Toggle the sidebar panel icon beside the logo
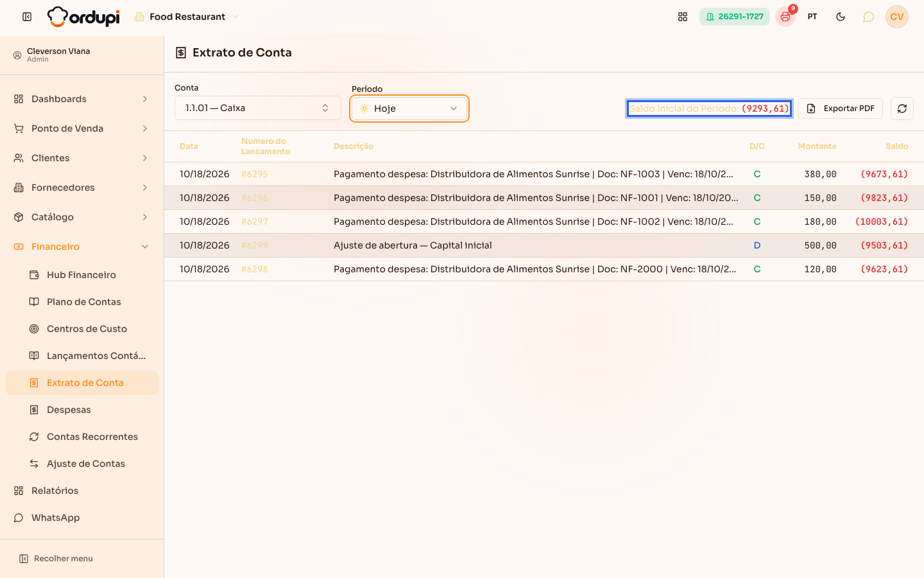This screenshot has width=924, height=578. [x=27, y=17]
